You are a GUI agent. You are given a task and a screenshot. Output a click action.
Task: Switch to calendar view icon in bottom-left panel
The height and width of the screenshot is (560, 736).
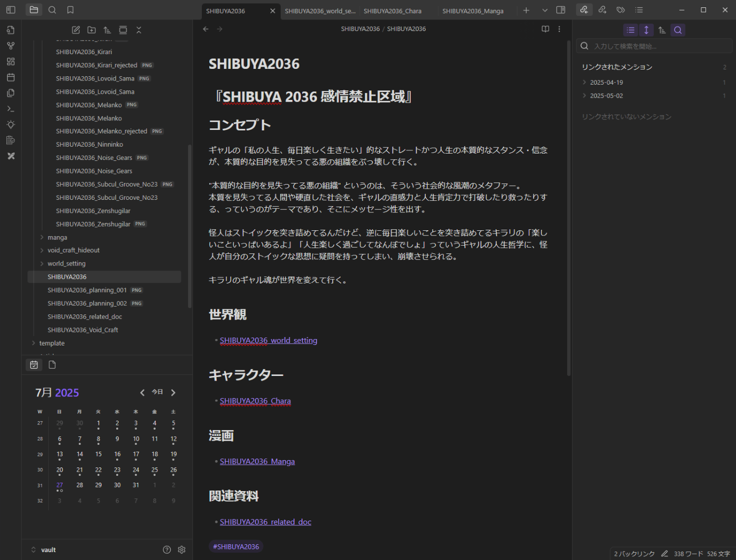(34, 364)
